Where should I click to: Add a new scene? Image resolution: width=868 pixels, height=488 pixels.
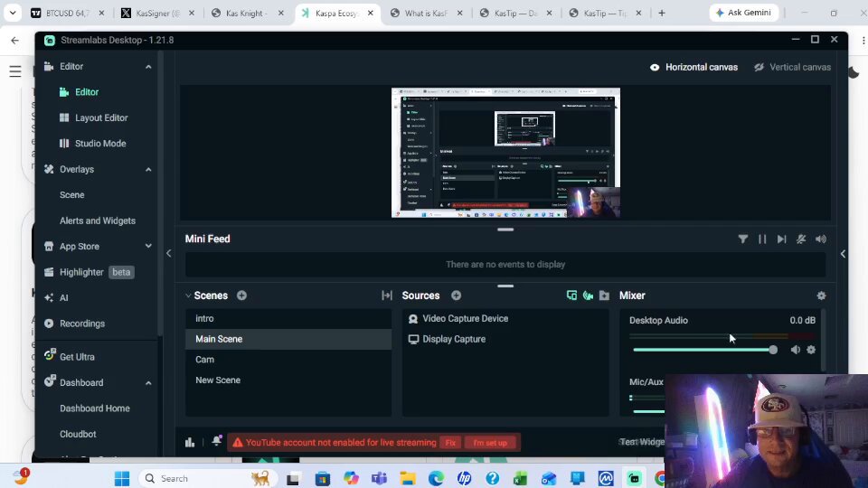(x=242, y=296)
